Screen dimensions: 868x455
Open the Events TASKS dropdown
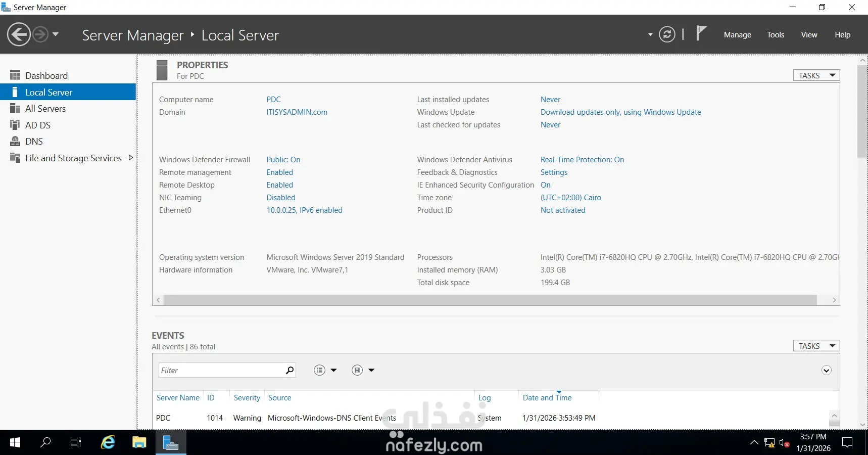(816, 346)
